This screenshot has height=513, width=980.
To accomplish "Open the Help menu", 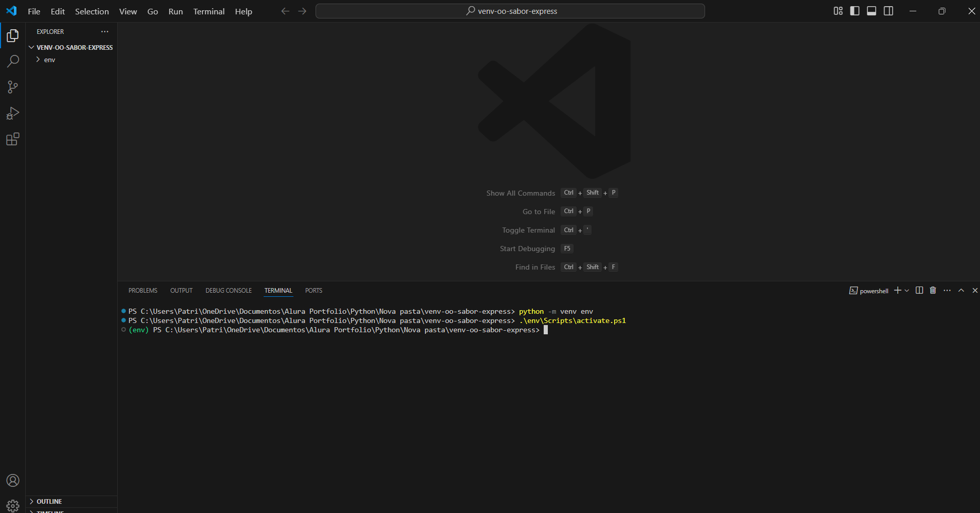I will click(244, 11).
